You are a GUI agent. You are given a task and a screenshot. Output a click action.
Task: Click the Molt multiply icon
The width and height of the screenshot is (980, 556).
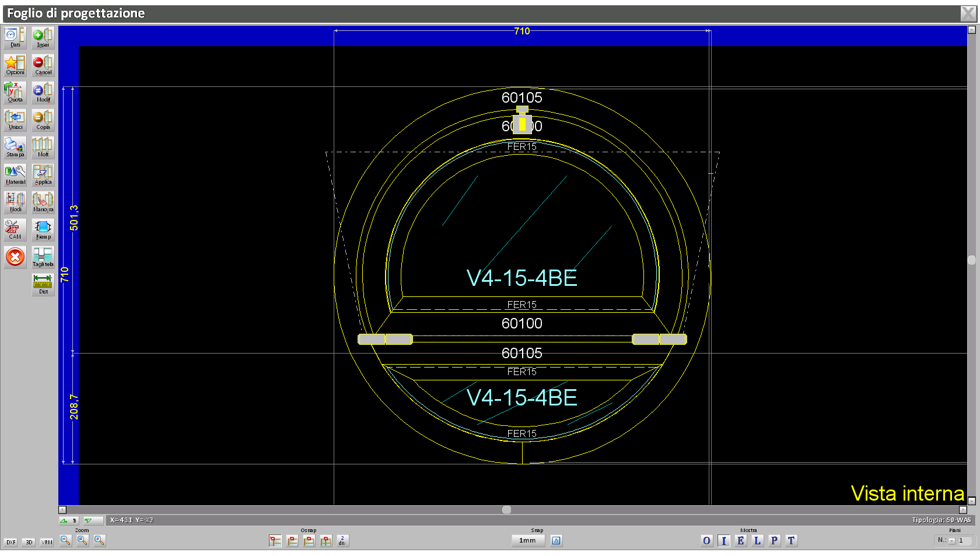43,148
